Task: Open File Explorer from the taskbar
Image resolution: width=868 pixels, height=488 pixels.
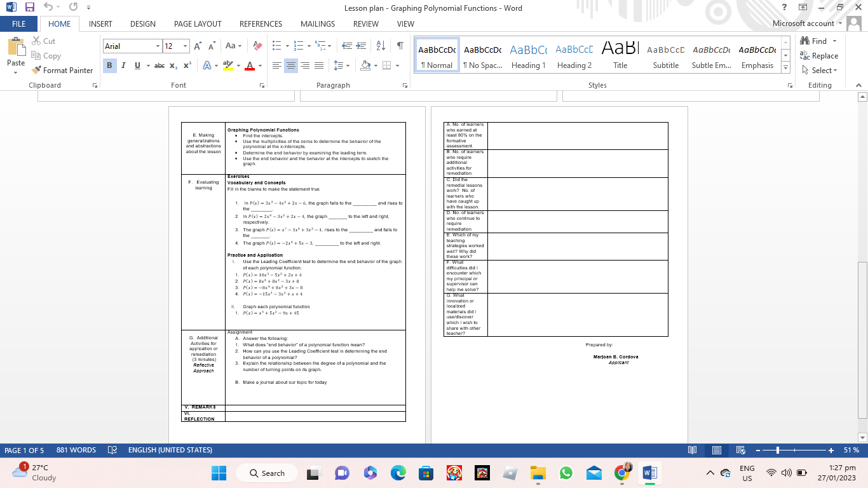Action: tap(538, 473)
